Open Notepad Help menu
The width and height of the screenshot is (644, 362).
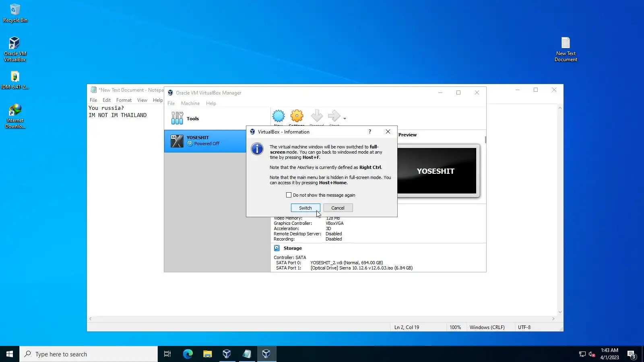click(158, 100)
